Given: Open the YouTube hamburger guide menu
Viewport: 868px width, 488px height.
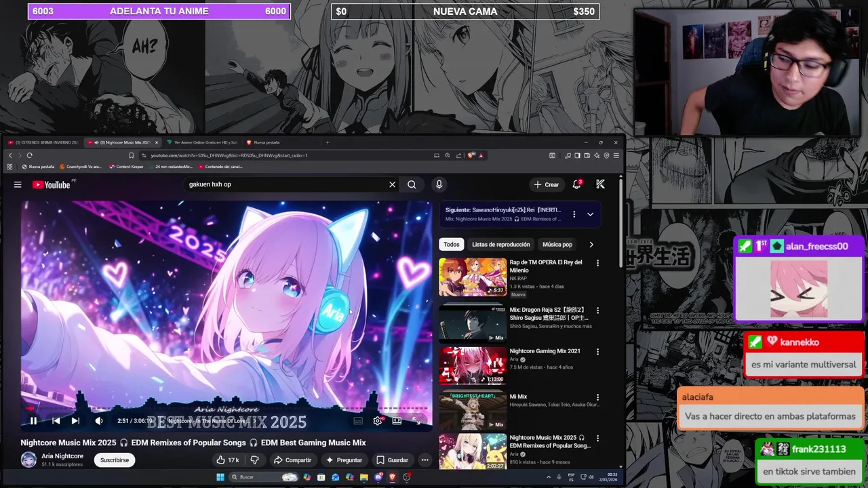Looking at the screenshot, I should [x=18, y=184].
